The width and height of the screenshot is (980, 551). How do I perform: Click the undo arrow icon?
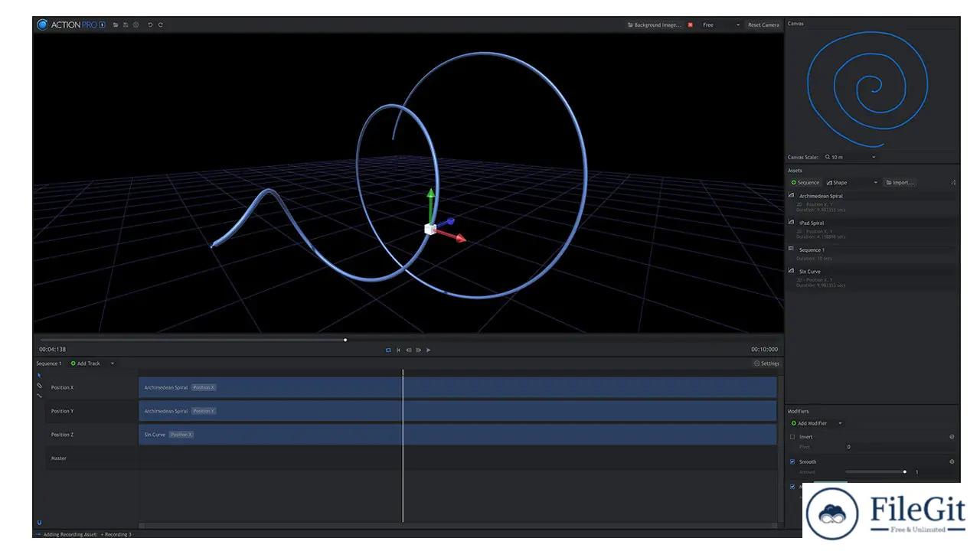click(x=150, y=24)
